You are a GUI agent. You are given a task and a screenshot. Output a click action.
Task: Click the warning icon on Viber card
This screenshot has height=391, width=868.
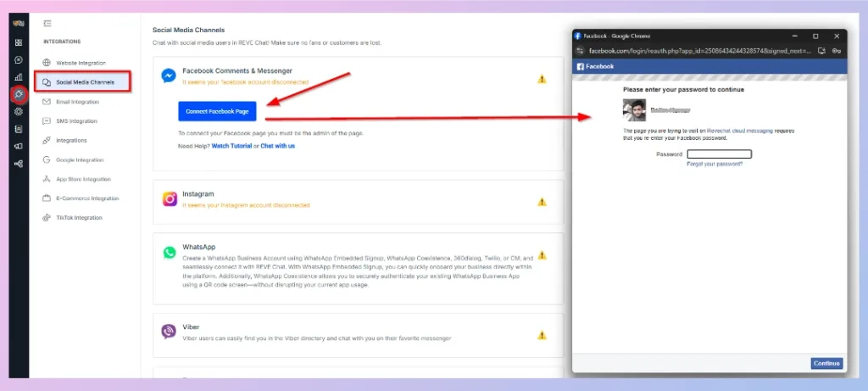[x=542, y=335]
